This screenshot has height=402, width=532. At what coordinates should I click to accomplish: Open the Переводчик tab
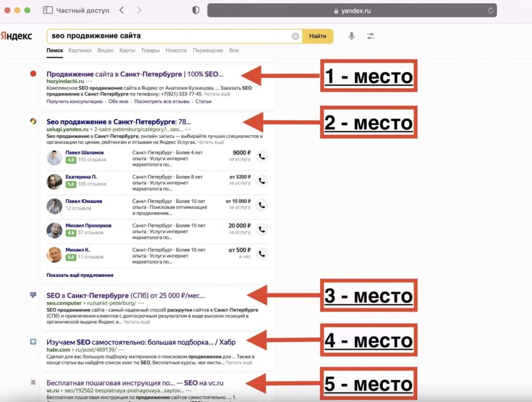[x=208, y=50]
